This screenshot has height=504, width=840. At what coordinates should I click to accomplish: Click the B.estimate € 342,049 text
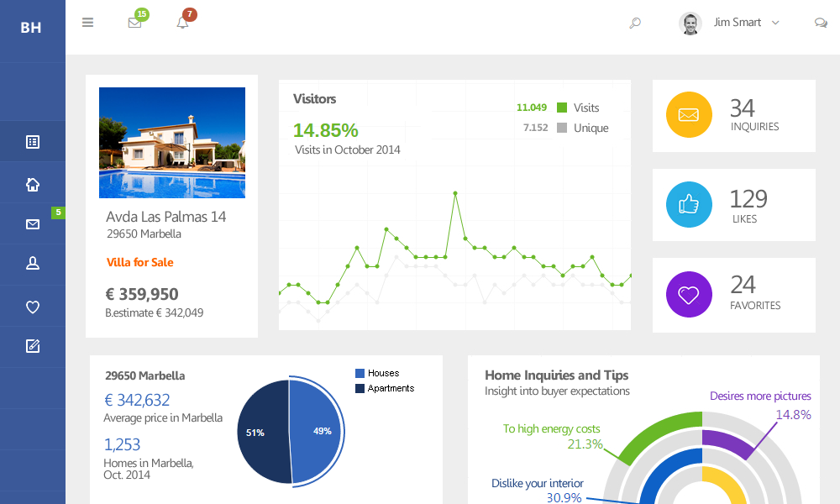point(155,312)
